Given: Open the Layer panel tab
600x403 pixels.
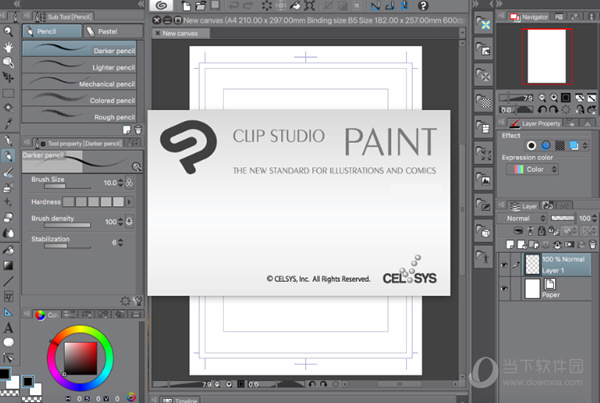Looking at the screenshot, I should (523, 206).
